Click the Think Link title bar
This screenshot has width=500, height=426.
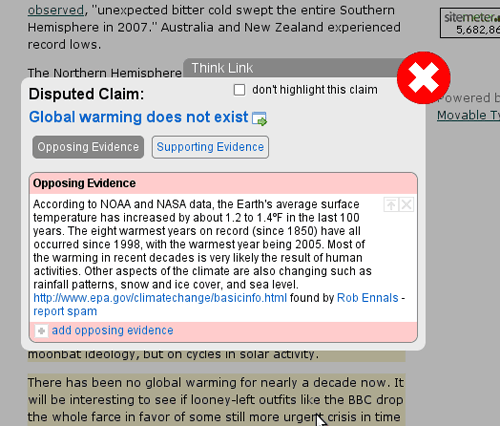tap(290, 68)
